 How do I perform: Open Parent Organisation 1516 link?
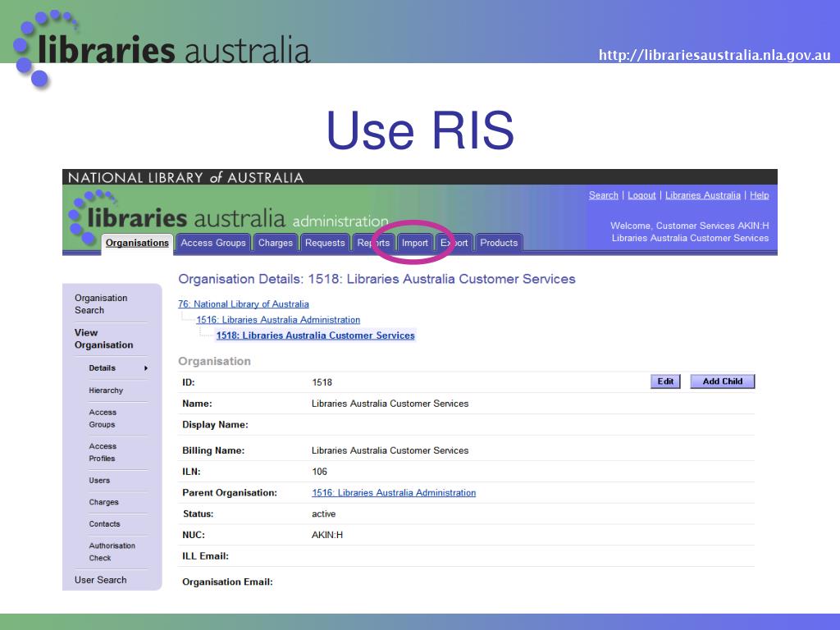(394, 493)
